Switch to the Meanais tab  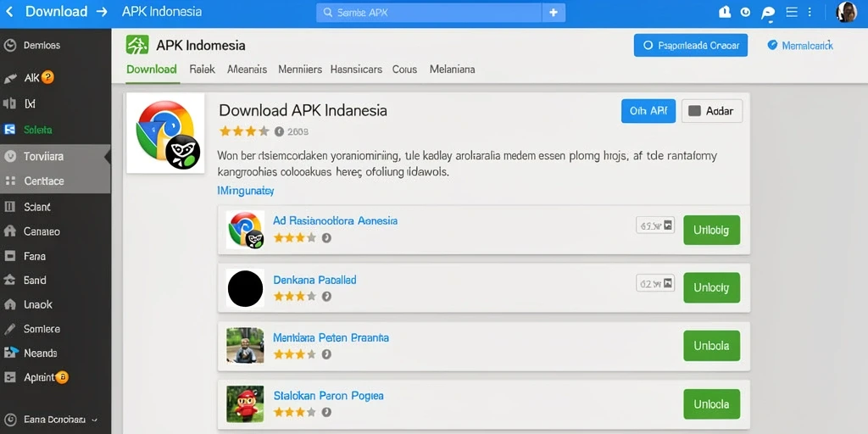(x=247, y=70)
